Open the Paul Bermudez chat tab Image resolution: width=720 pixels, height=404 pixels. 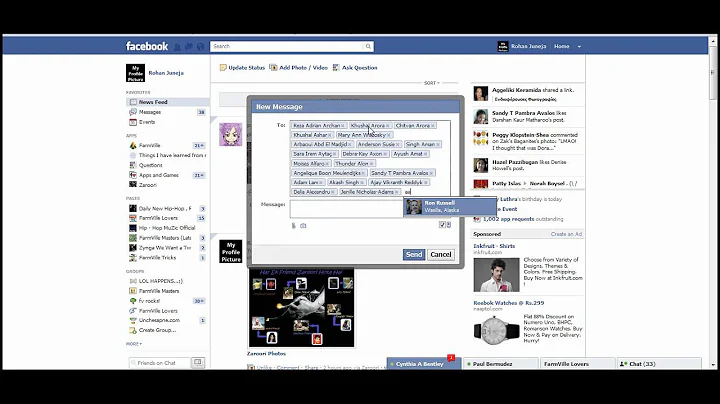tap(501, 364)
